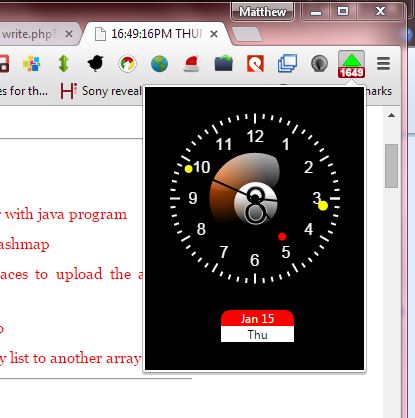415x418 pixels.
Task: Click the stacked blue windows extension icon
Action: click(x=287, y=63)
